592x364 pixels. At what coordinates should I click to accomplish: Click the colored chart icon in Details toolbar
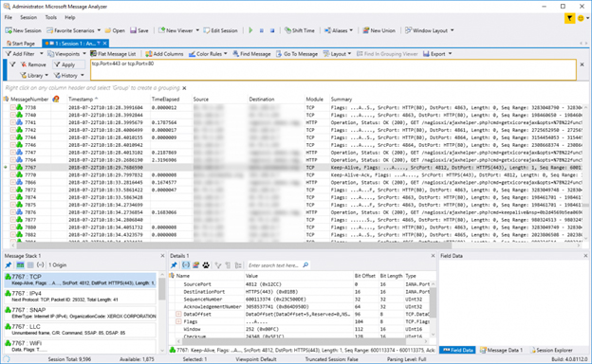pos(195,265)
